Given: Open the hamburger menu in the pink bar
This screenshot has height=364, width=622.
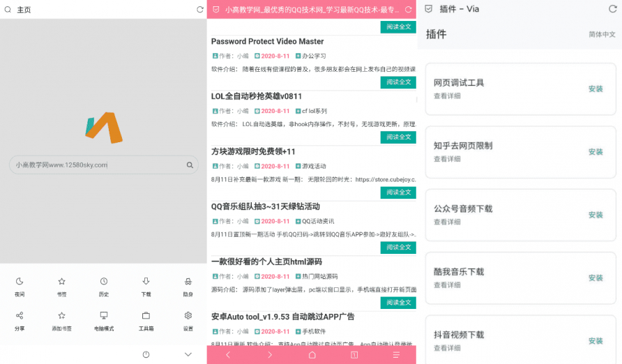Looking at the screenshot, I should pos(396,355).
